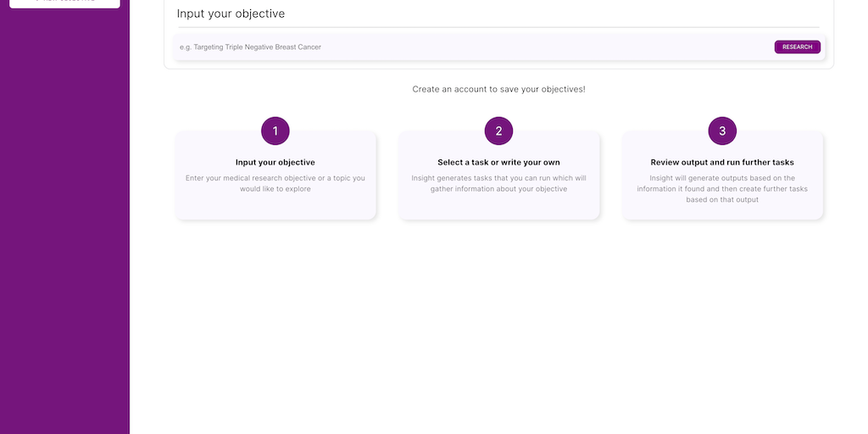
Task: Select the bold 'Input your objective' step title
Action: pos(275,162)
